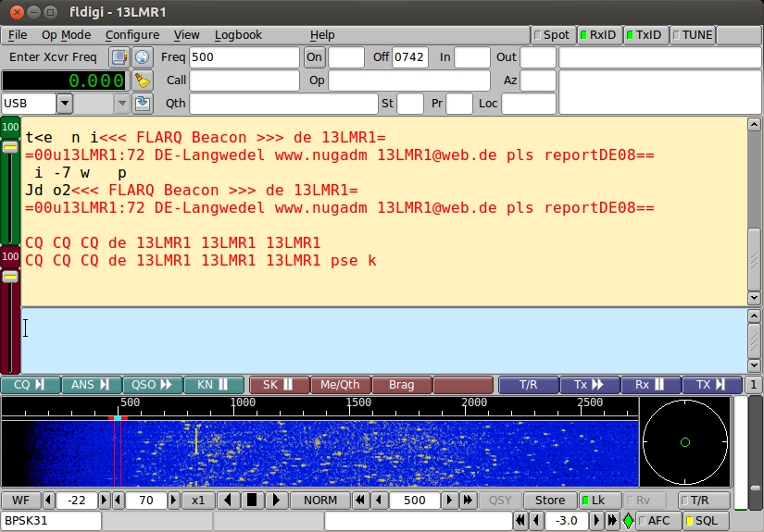
Task: Open the Configure menu
Action: (x=132, y=35)
